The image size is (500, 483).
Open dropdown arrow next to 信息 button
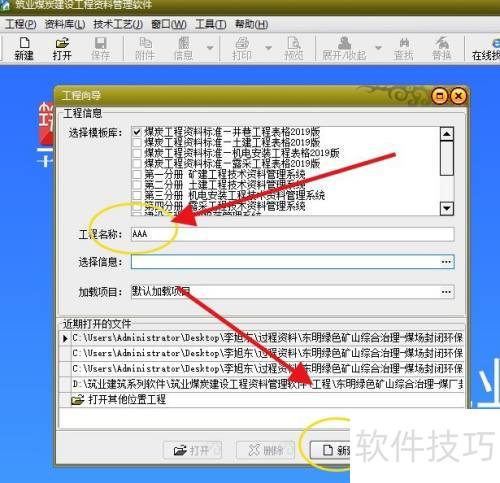pyautogui.click(x=210, y=48)
